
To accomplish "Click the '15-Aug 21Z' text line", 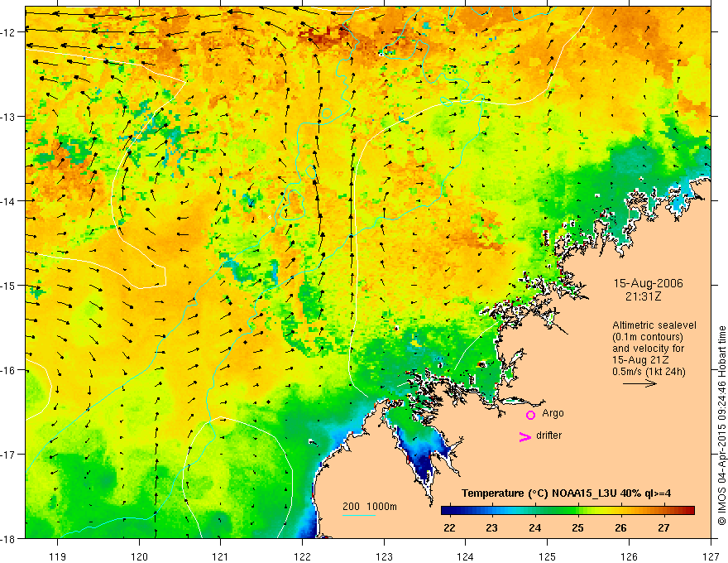I will [640, 360].
